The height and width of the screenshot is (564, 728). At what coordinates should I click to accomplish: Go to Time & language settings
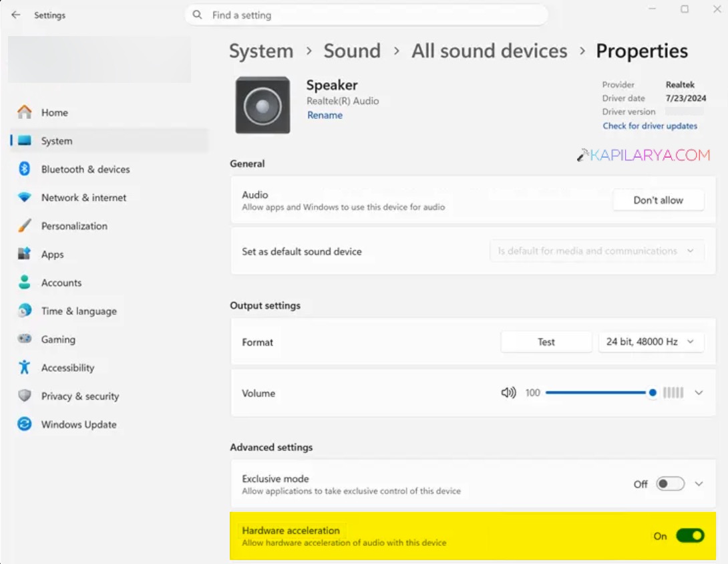(109, 310)
